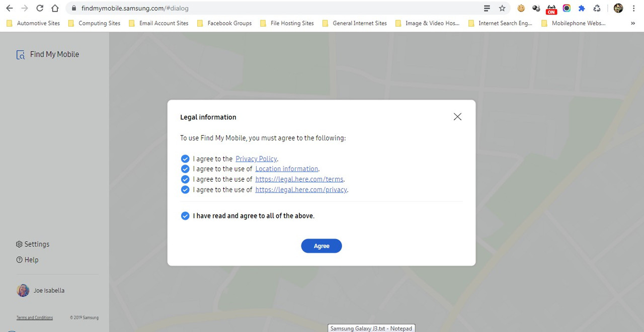Open the cookie extension icon

[x=521, y=8]
